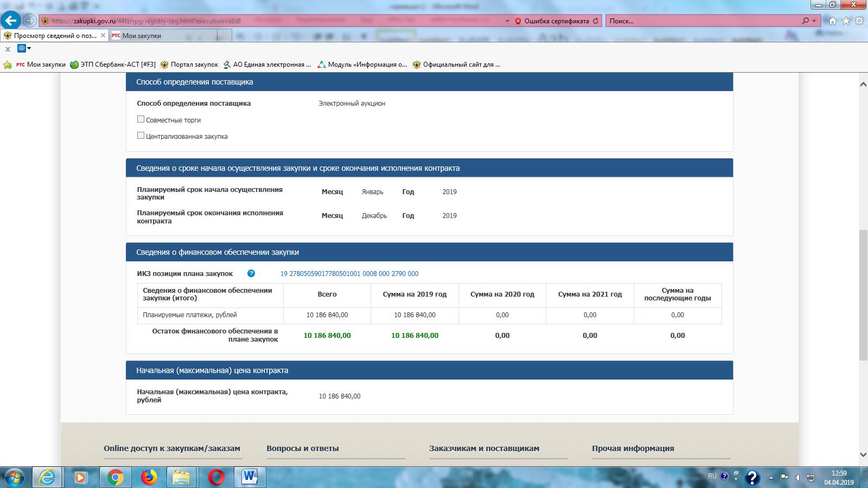Close the Просмотр сведений tab

point(103,36)
